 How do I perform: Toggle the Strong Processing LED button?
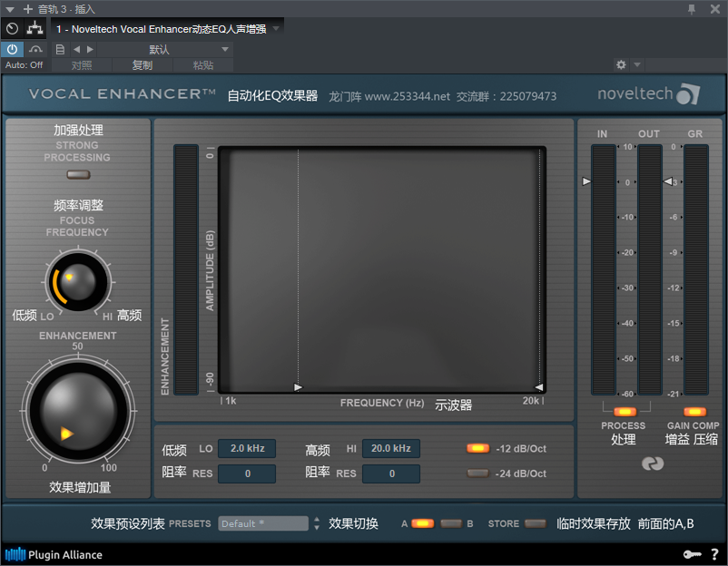(78, 175)
